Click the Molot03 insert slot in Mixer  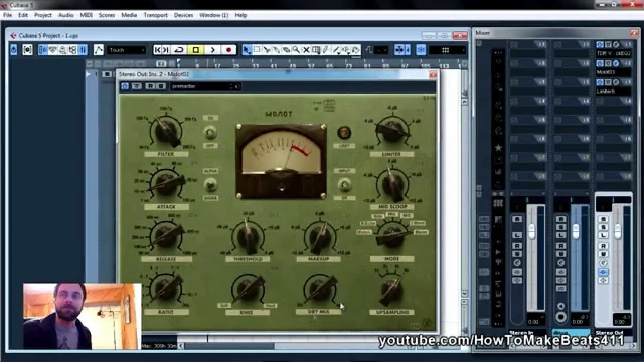613,72
